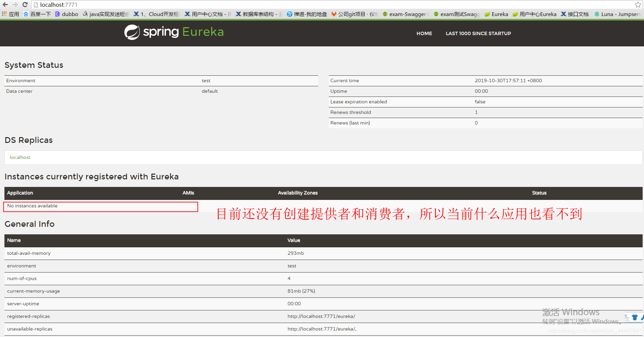644x337 pixels.
Task: Click the Application column header
Action: (x=20, y=193)
